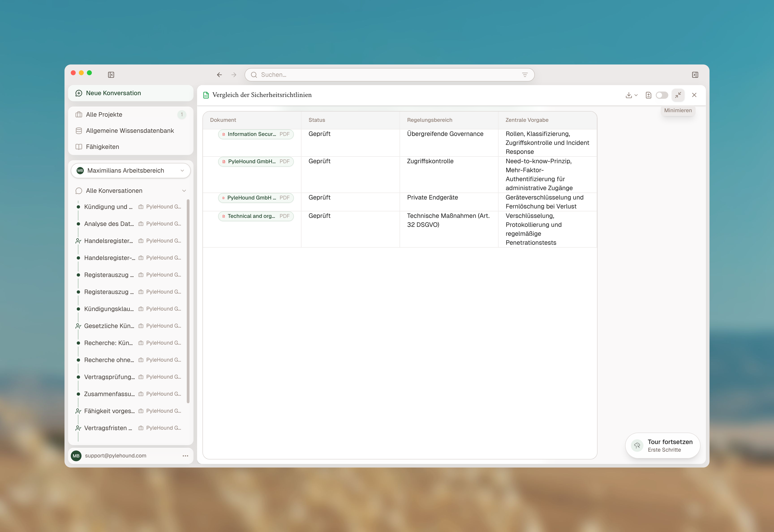
Task: Open the Information Secur… PDF chip
Action: tap(256, 134)
